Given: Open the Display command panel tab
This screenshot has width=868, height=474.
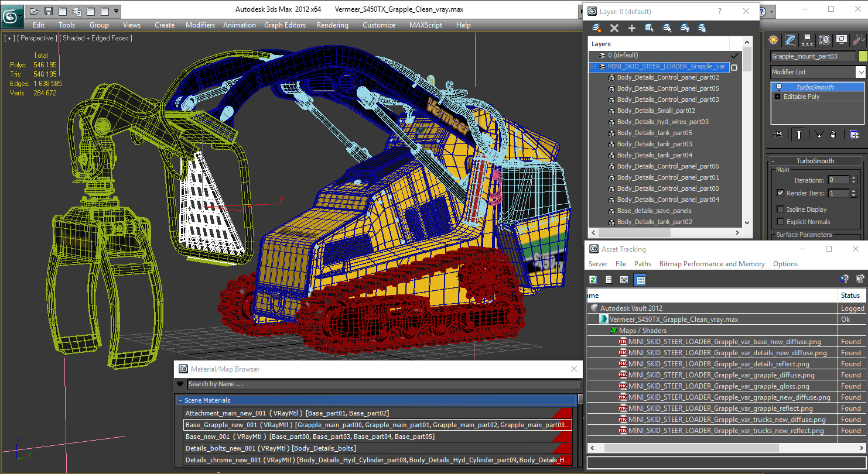Looking at the screenshot, I should (x=842, y=40).
